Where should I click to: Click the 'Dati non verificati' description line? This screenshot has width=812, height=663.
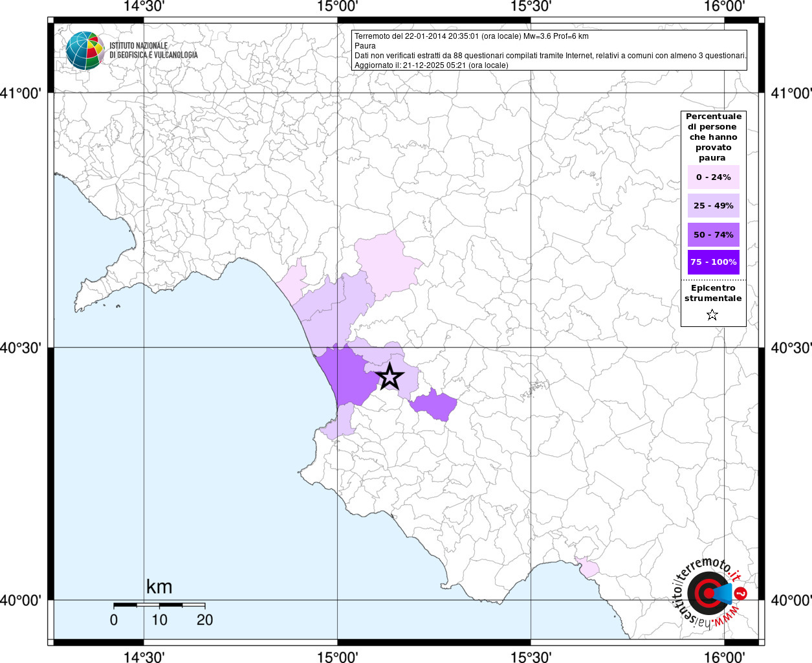tap(551, 56)
